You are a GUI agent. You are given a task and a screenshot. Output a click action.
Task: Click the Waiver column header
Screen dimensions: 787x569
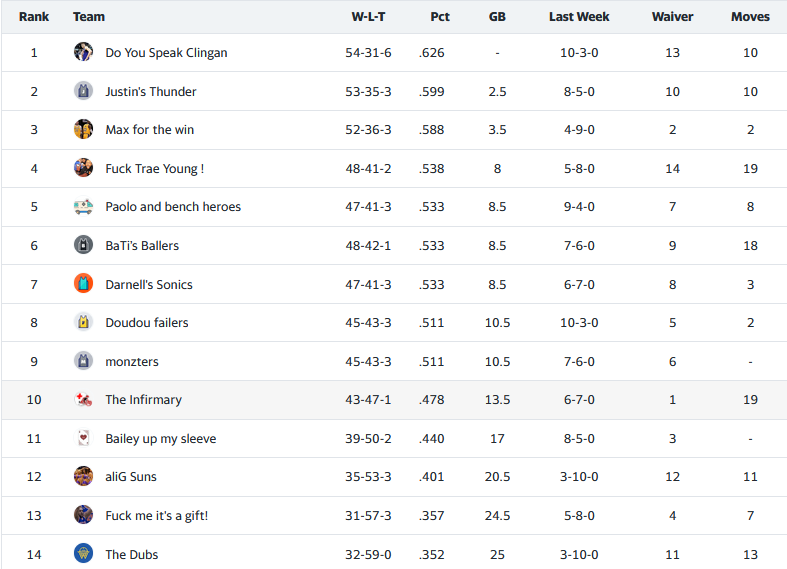pos(672,17)
